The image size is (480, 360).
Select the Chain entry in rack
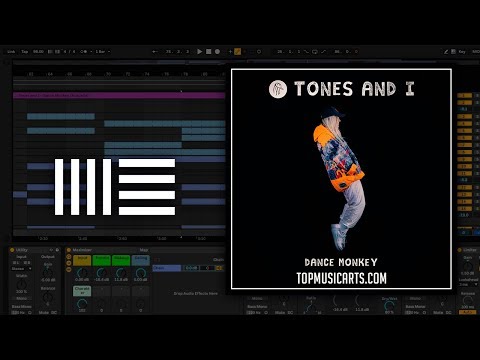pyautogui.click(x=167, y=268)
